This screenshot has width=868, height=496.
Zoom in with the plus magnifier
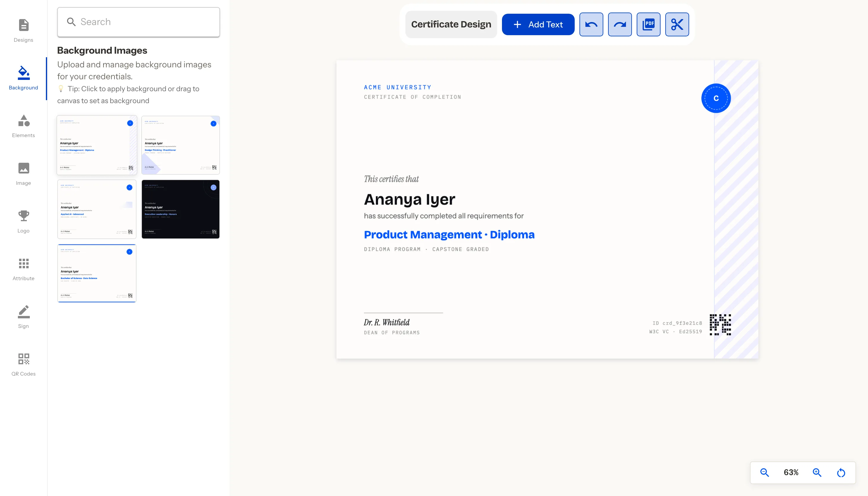(x=817, y=472)
